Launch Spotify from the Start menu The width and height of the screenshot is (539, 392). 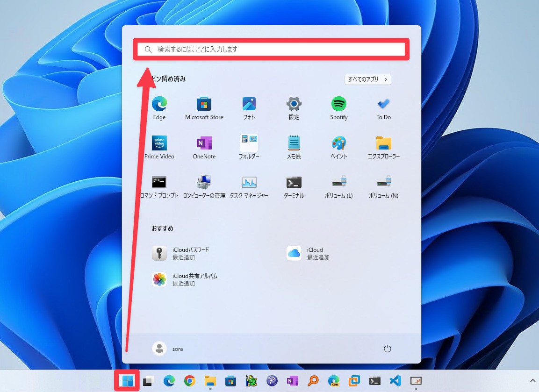[338, 108]
